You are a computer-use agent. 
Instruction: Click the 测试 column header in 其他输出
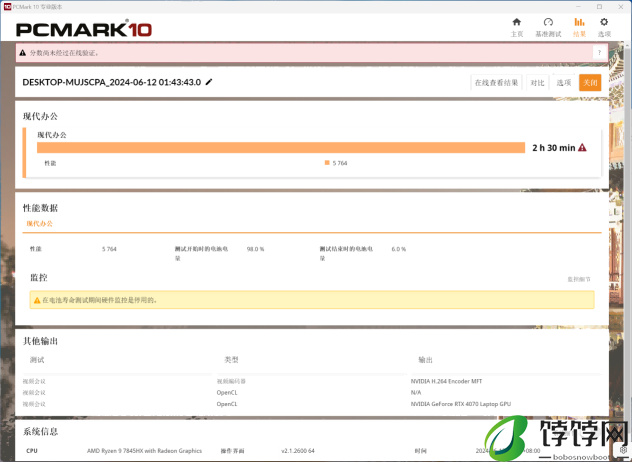click(37, 360)
